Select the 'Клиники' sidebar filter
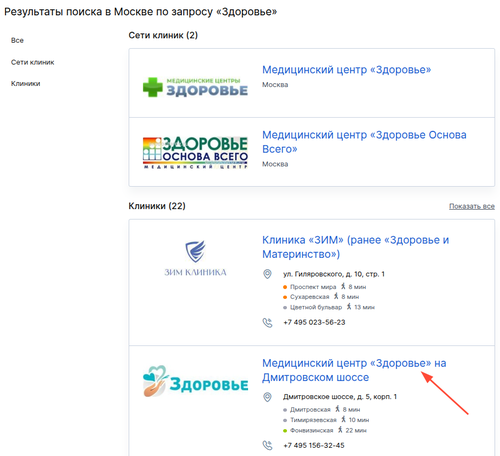500x456 pixels. point(25,83)
